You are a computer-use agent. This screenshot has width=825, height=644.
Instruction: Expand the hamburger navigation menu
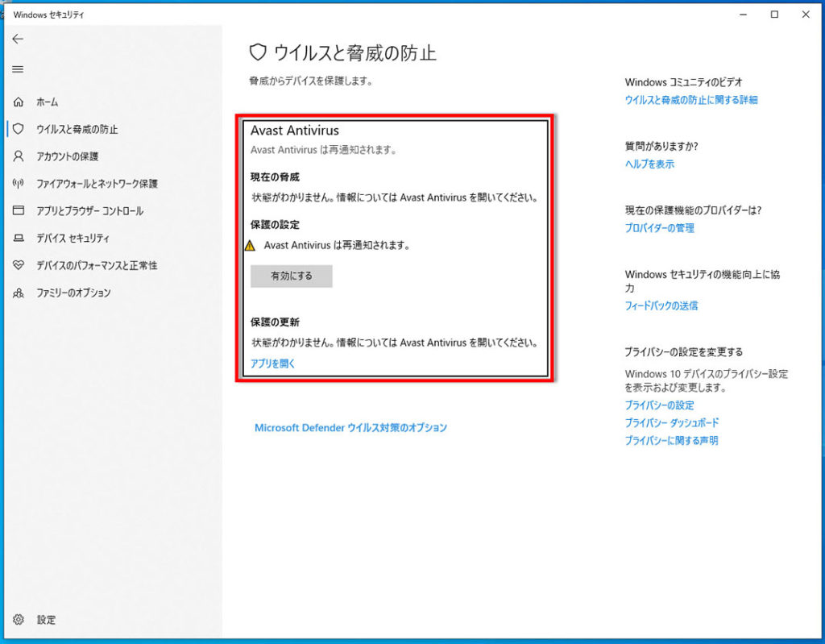(x=18, y=69)
